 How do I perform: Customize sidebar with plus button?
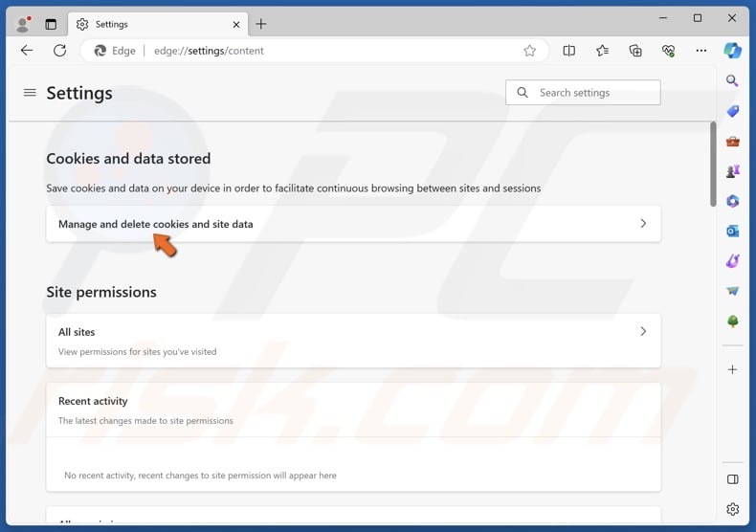coord(732,369)
